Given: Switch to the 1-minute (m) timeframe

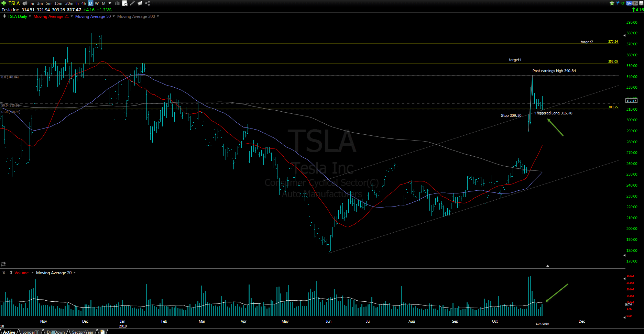Looking at the screenshot, I should [x=32, y=3].
